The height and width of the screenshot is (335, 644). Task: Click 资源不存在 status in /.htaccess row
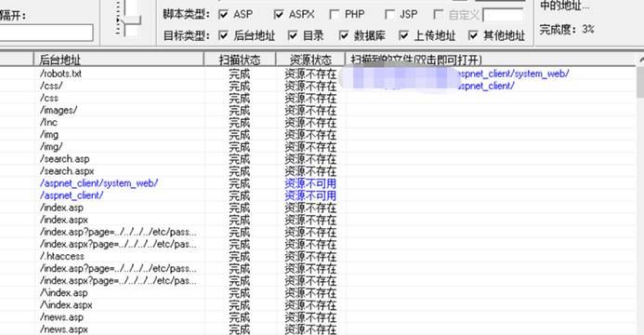click(310, 257)
